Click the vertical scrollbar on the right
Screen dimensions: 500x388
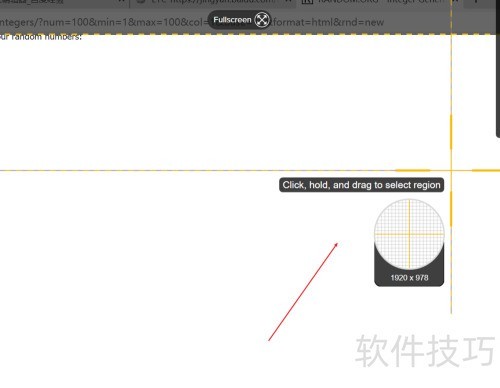498,68
